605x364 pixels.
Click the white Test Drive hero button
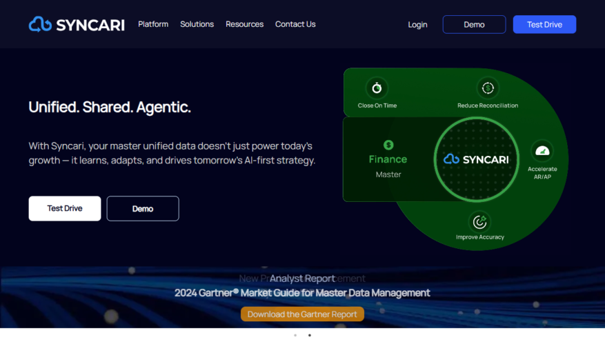coord(65,209)
